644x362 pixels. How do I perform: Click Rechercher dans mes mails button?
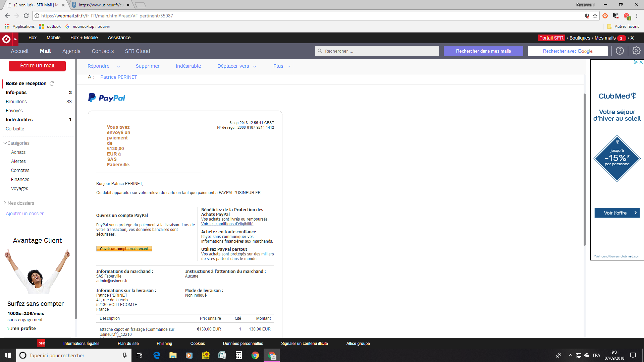click(x=483, y=51)
